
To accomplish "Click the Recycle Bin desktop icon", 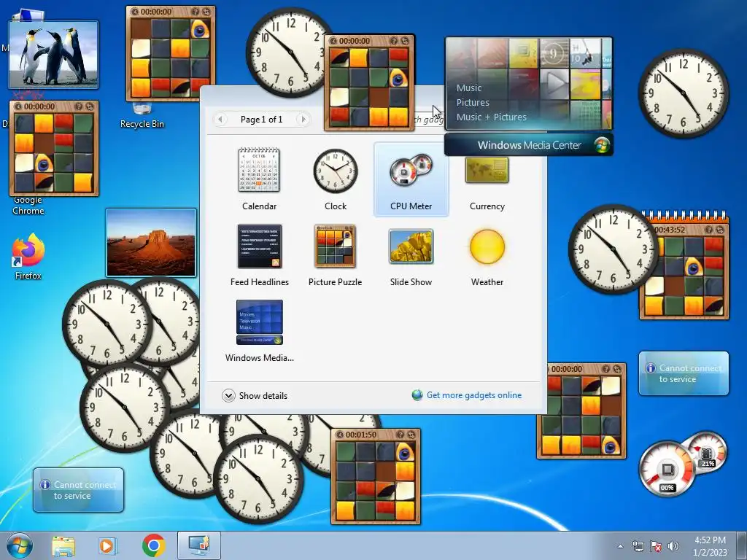I will (x=142, y=116).
